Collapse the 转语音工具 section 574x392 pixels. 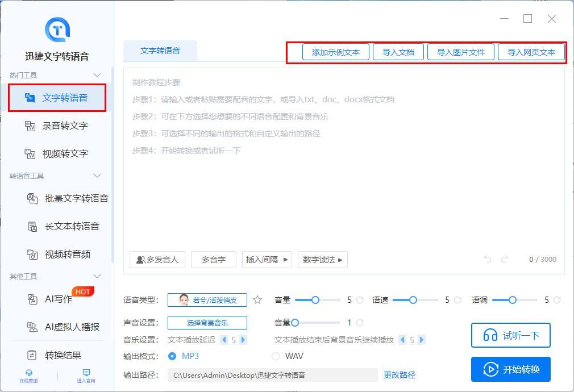(x=97, y=176)
